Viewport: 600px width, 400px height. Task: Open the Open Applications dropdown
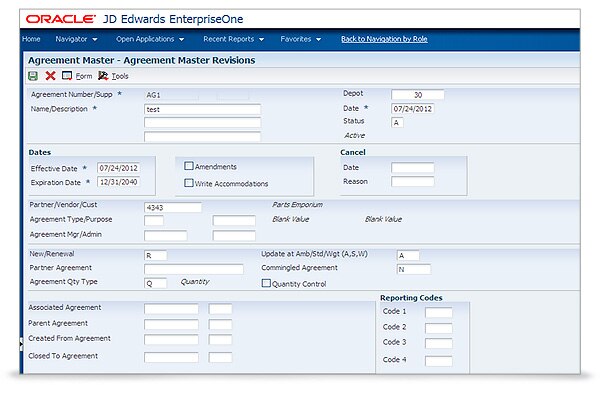click(150, 39)
